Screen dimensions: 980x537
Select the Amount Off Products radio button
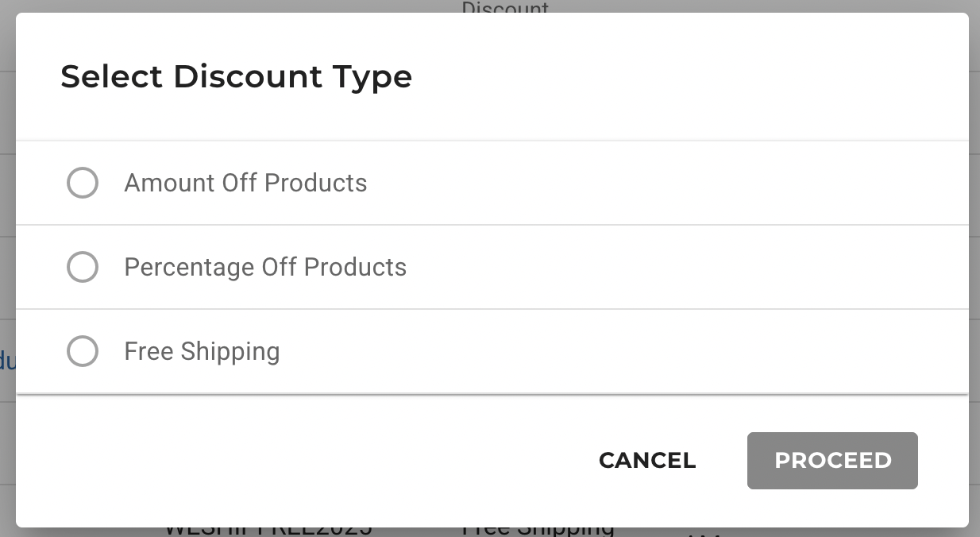tap(83, 184)
